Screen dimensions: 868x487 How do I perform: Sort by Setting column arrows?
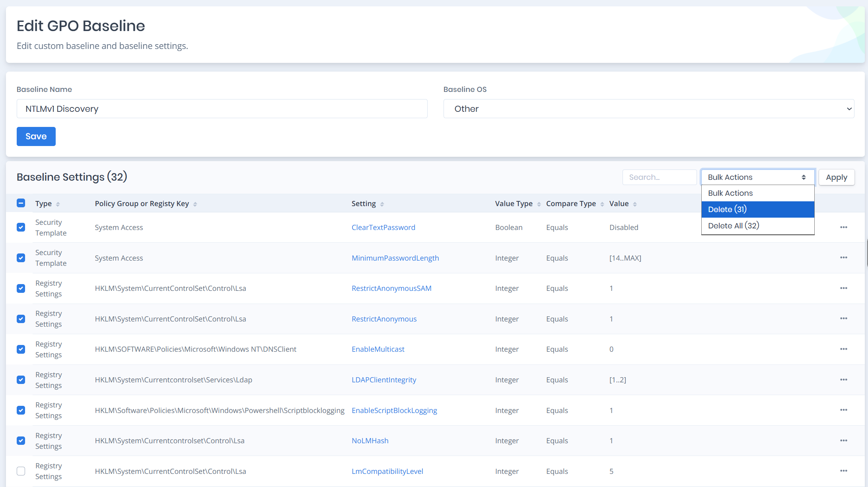pyautogui.click(x=382, y=204)
